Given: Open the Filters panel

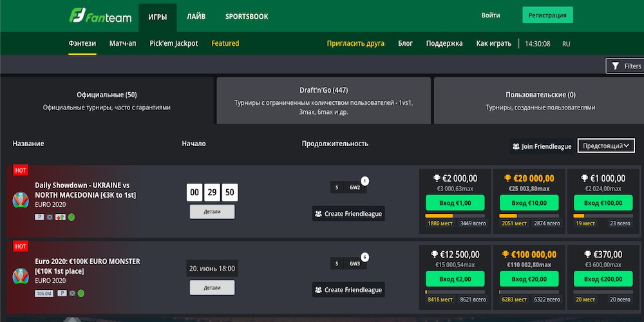Looking at the screenshot, I should tap(625, 66).
